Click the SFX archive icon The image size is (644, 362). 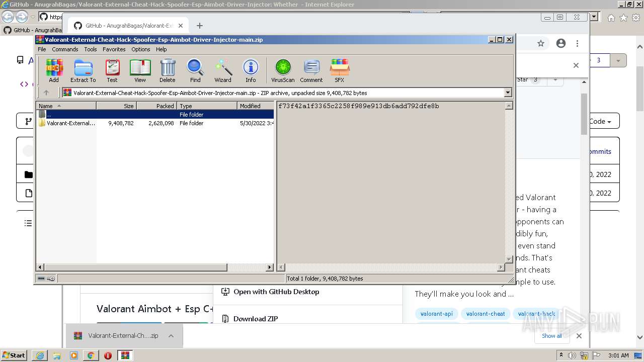pyautogui.click(x=340, y=70)
